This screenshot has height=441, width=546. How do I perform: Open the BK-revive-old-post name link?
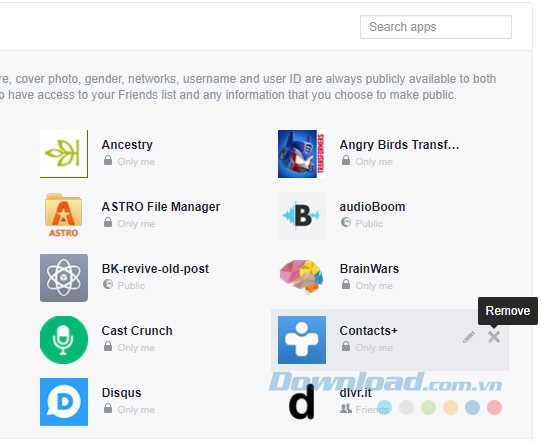pyautogui.click(x=155, y=269)
